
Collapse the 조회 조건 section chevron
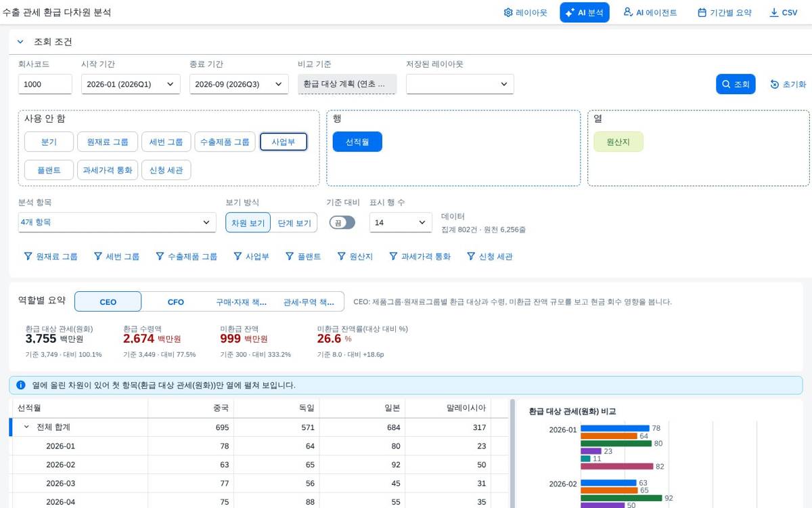20,42
